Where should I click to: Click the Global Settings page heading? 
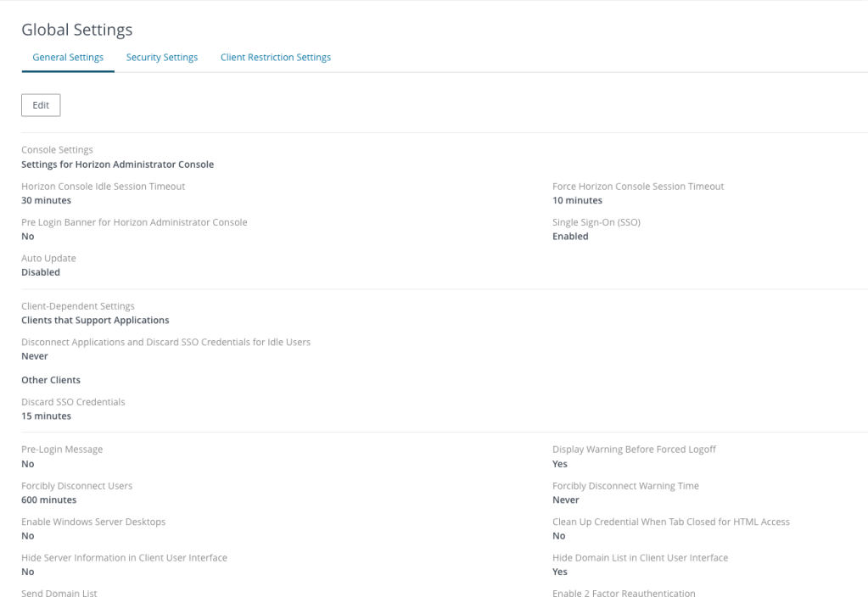[77, 30]
